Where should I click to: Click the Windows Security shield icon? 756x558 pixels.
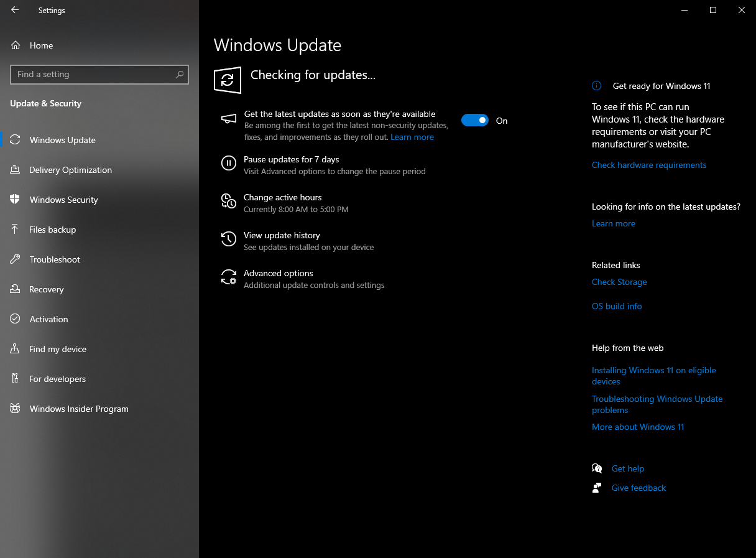16,200
